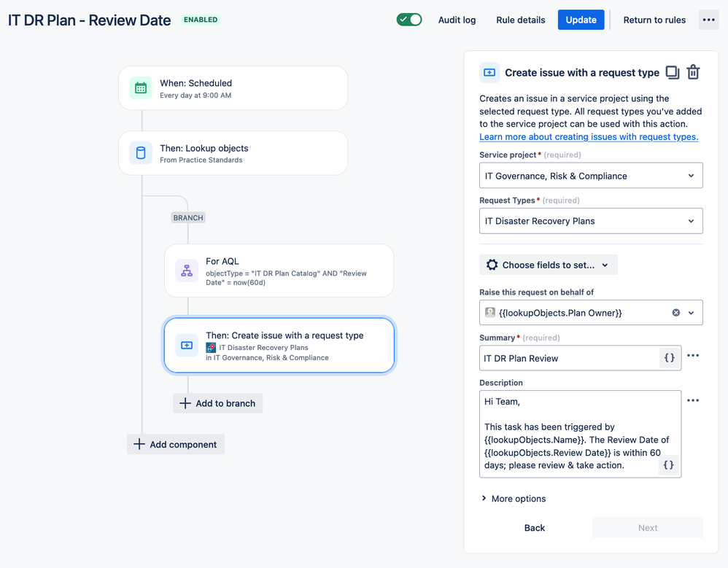Open Description field more options ellipsis
This screenshot has height=568, width=728.
(x=693, y=400)
